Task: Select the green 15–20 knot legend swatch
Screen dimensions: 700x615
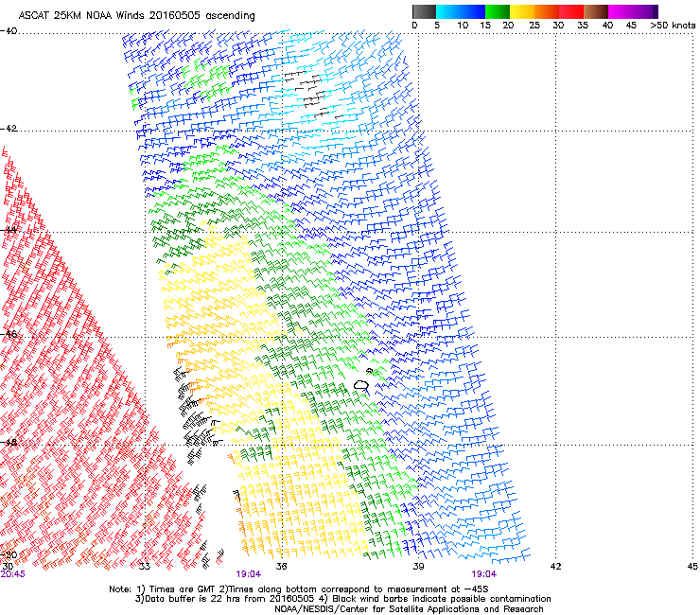Action: pyautogui.click(x=498, y=11)
